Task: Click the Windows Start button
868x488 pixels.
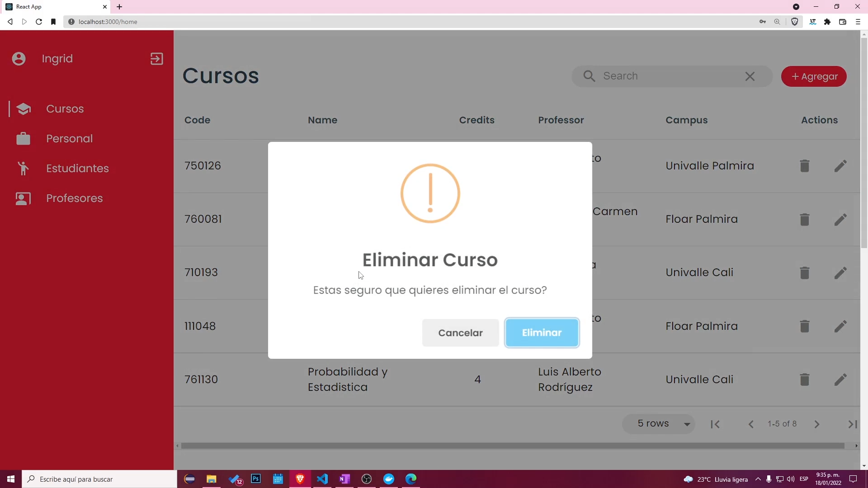Action: point(11,479)
